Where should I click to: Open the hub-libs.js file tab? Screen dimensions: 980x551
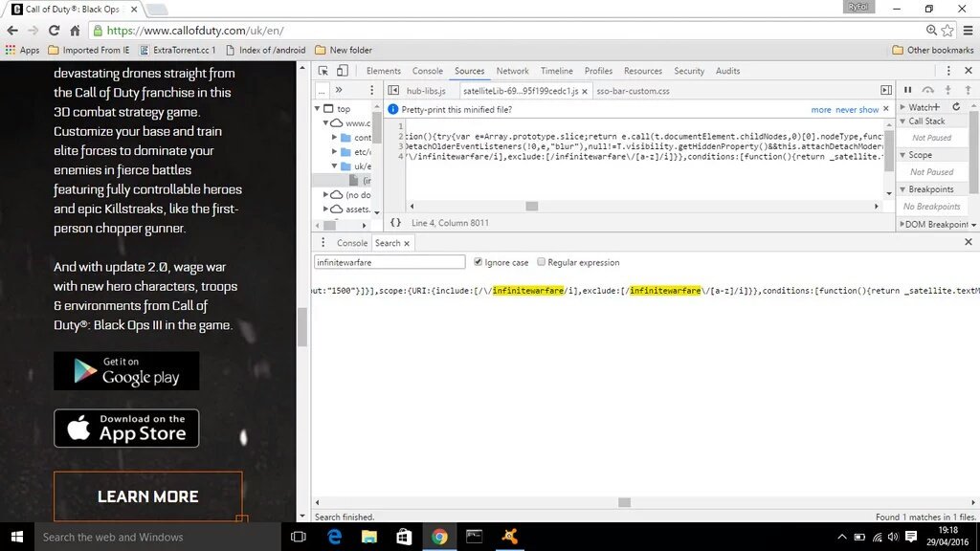click(x=426, y=91)
